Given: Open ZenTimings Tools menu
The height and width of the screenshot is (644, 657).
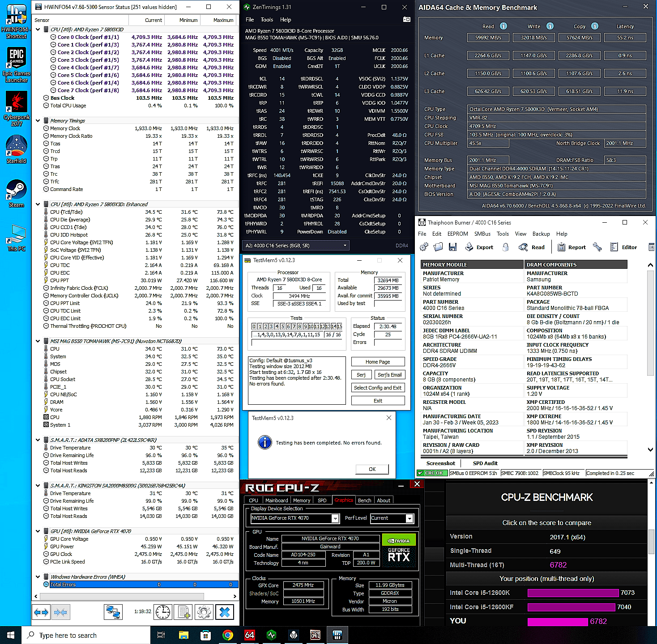Looking at the screenshot, I should 267,20.
